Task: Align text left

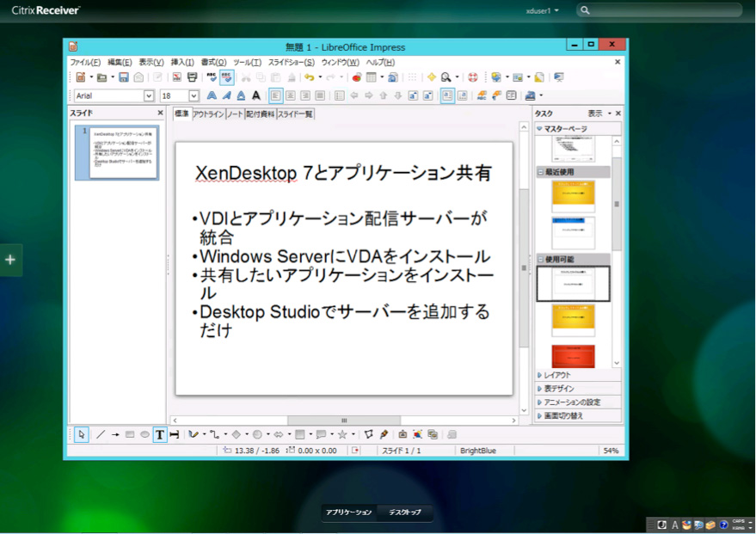Action: [x=276, y=95]
